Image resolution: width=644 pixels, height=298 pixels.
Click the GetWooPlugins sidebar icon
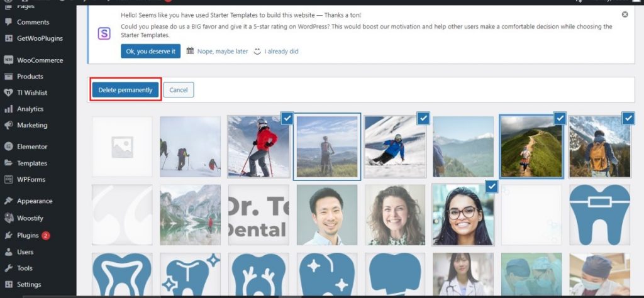pyautogui.click(x=8, y=38)
